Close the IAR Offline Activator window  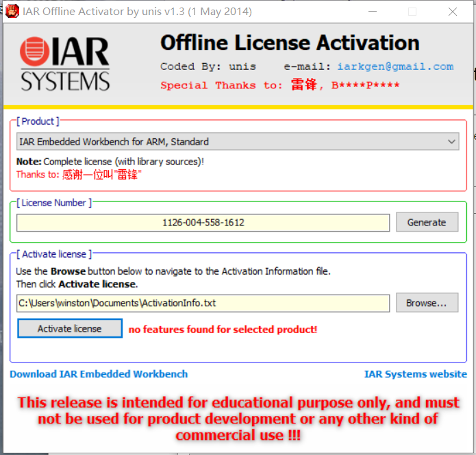[x=452, y=12]
